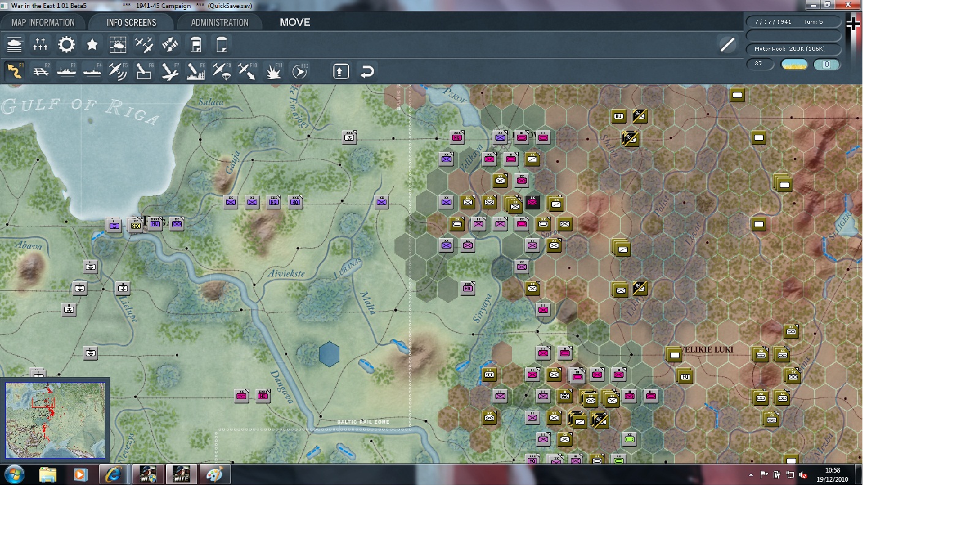Select the F3 naval transport mode

(66, 71)
